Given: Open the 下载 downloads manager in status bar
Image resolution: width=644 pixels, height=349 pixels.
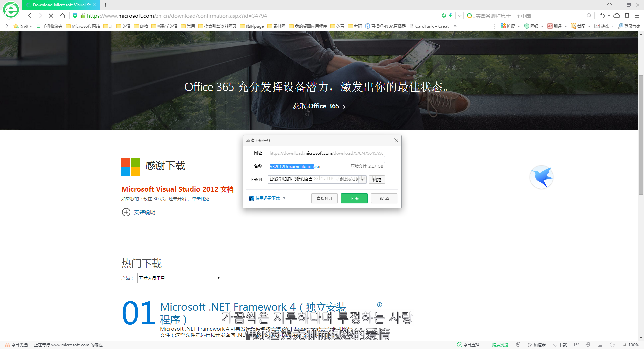Looking at the screenshot, I should pos(560,345).
